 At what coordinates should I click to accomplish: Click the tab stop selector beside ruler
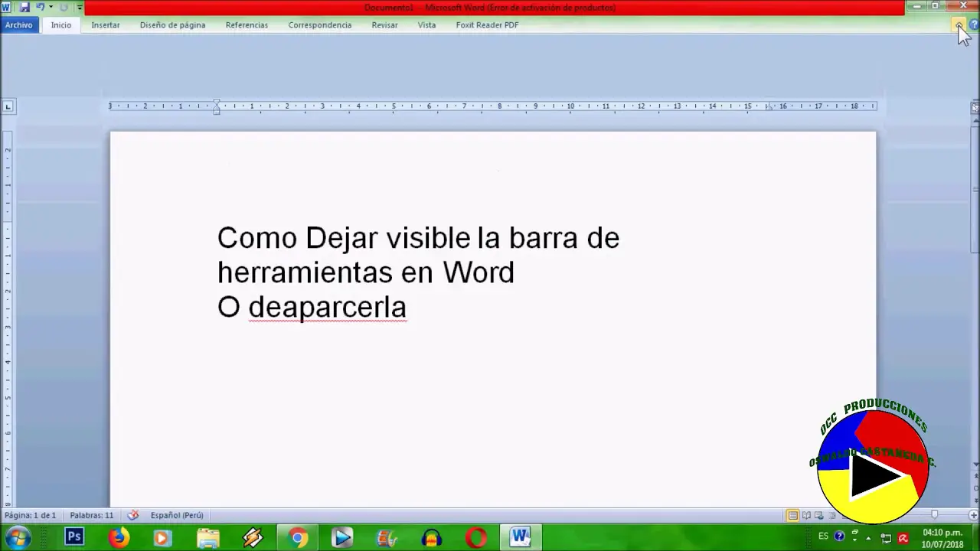pyautogui.click(x=8, y=106)
